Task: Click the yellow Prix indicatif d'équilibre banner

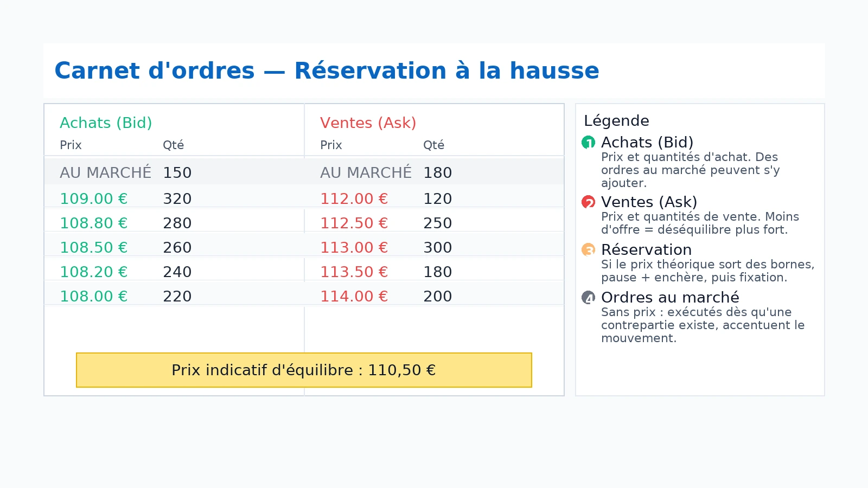Action: click(304, 370)
